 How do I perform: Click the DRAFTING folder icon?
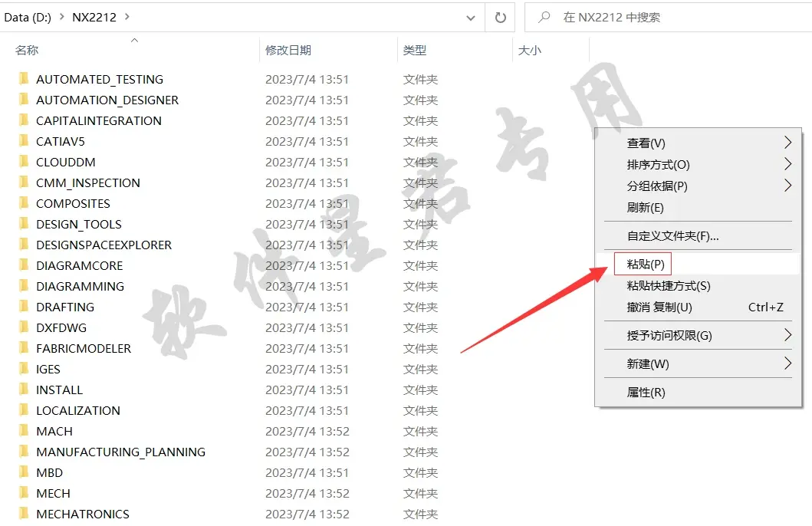click(23, 307)
